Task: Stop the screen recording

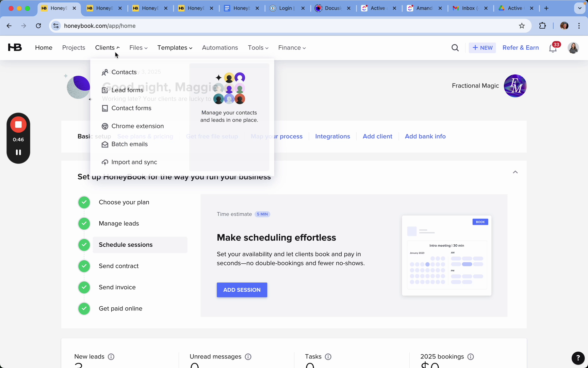Action: click(18, 125)
